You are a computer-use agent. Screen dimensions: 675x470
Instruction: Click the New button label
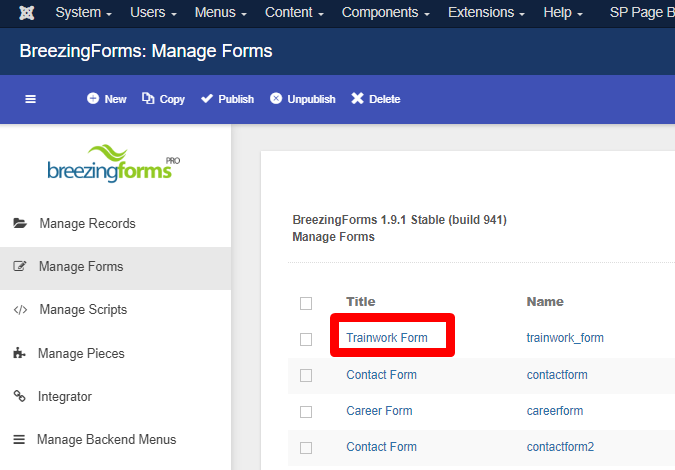115,99
